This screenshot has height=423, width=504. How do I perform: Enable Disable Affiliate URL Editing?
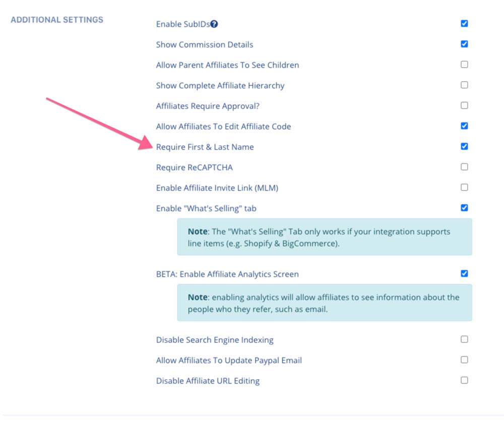(464, 380)
